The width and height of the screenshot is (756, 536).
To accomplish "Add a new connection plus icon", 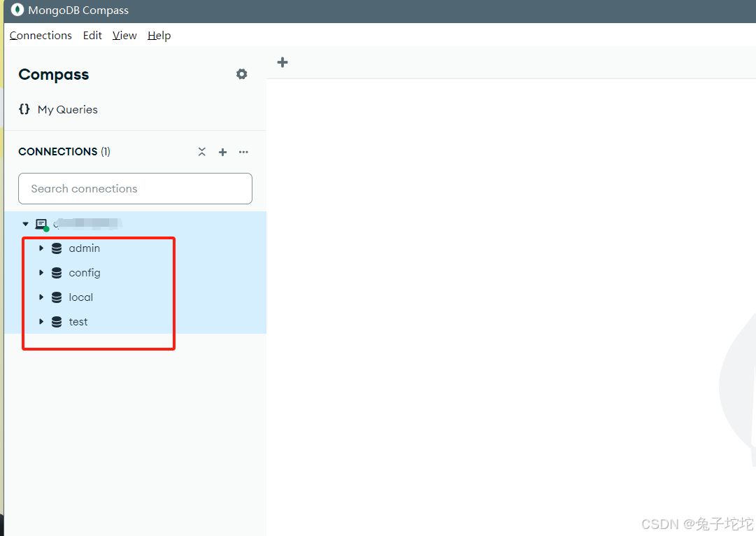I will pos(223,152).
